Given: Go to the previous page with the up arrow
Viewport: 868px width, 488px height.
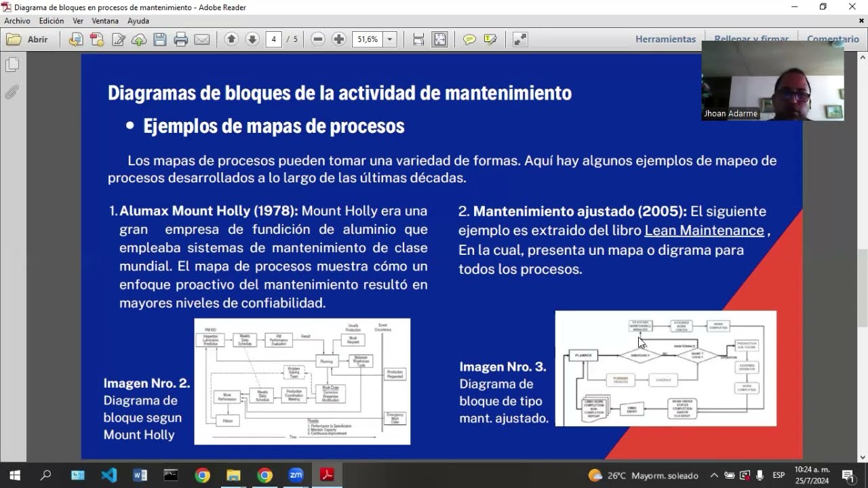Looking at the screenshot, I should tap(231, 39).
